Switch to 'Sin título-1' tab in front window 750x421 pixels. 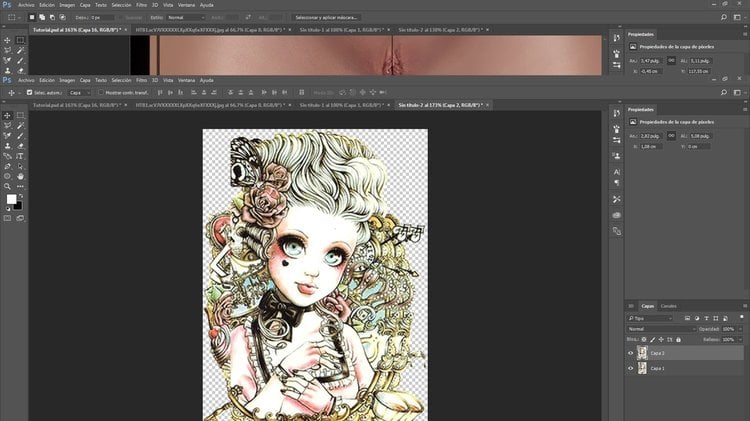pos(342,105)
